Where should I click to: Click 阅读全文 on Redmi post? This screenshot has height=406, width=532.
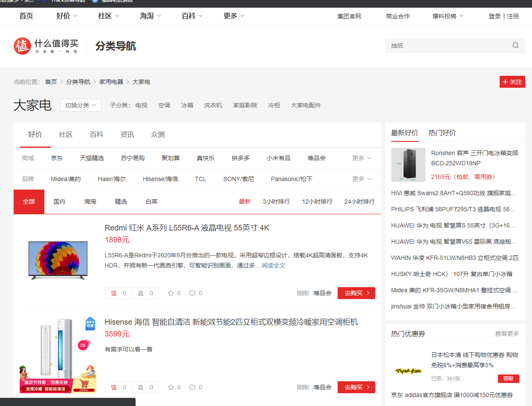(x=273, y=265)
